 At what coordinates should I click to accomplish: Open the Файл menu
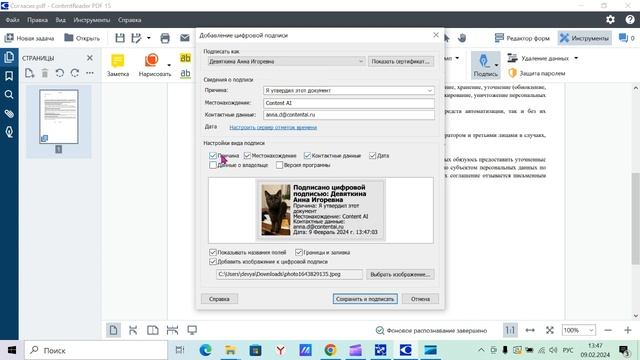tap(12, 20)
